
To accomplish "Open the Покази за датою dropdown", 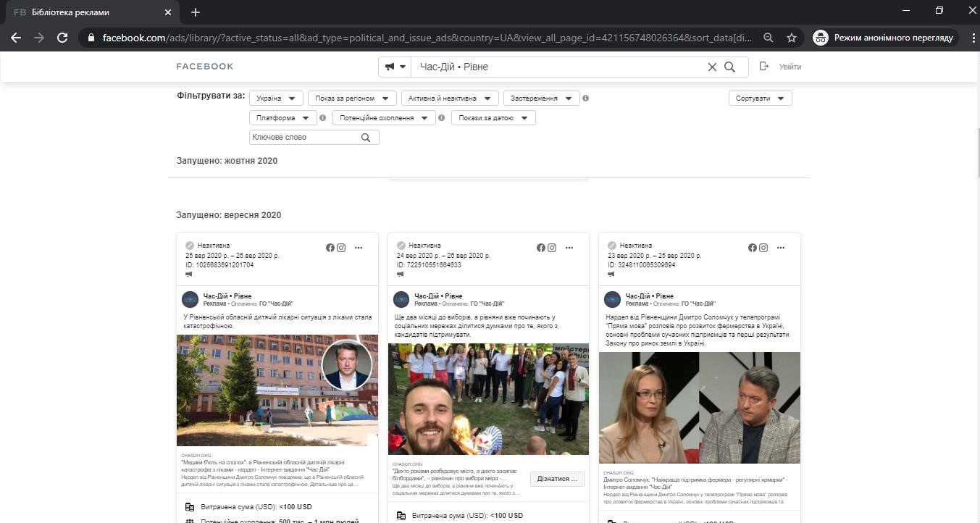I will [493, 117].
